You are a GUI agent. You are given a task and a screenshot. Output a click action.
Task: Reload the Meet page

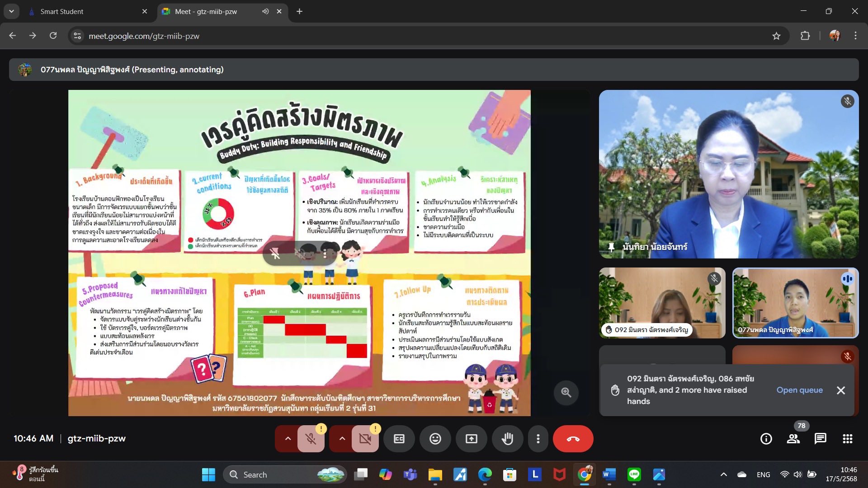[x=53, y=36]
